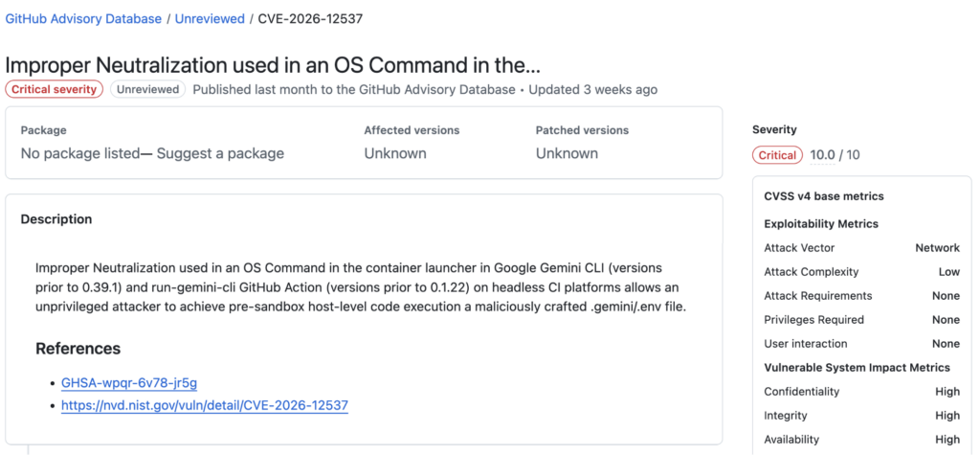This screenshot has width=980, height=455.
Task: Click the References section heading
Action: click(x=78, y=349)
